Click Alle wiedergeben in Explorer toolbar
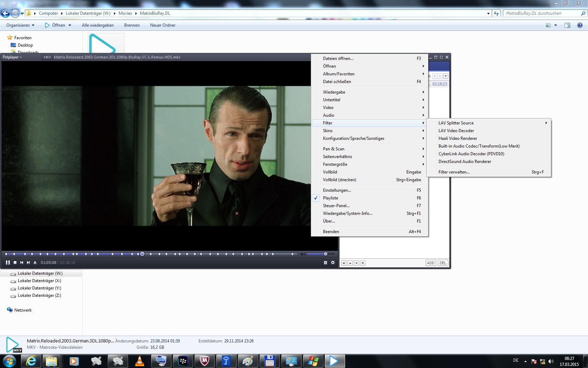The image size is (588, 368). tap(98, 25)
